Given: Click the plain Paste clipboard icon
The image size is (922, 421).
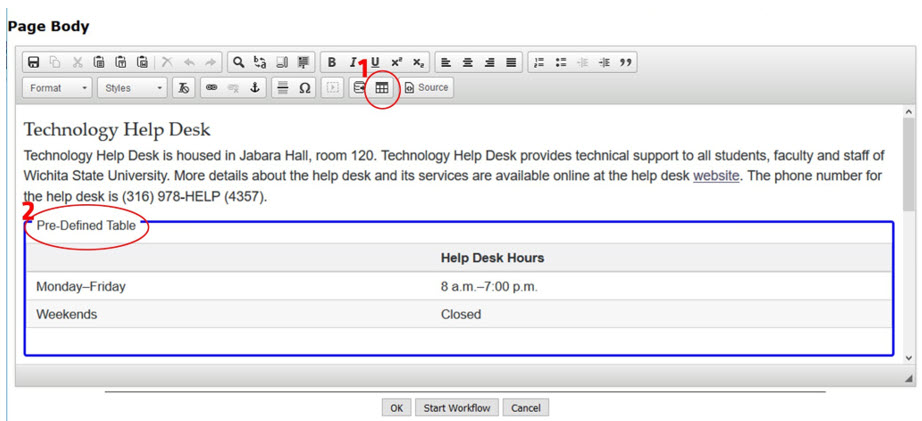Looking at the screenshot, I should click(x=99, y=62).
